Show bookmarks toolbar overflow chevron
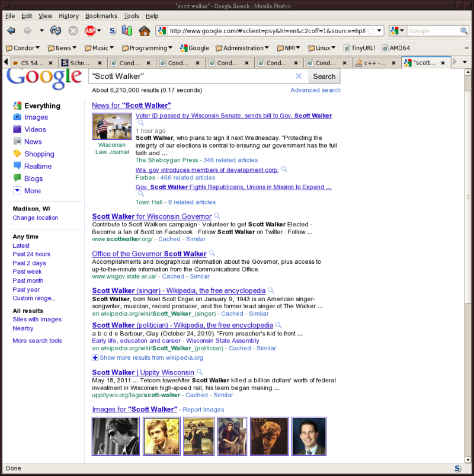The image size is (474, 476). (x=466, y=48)
